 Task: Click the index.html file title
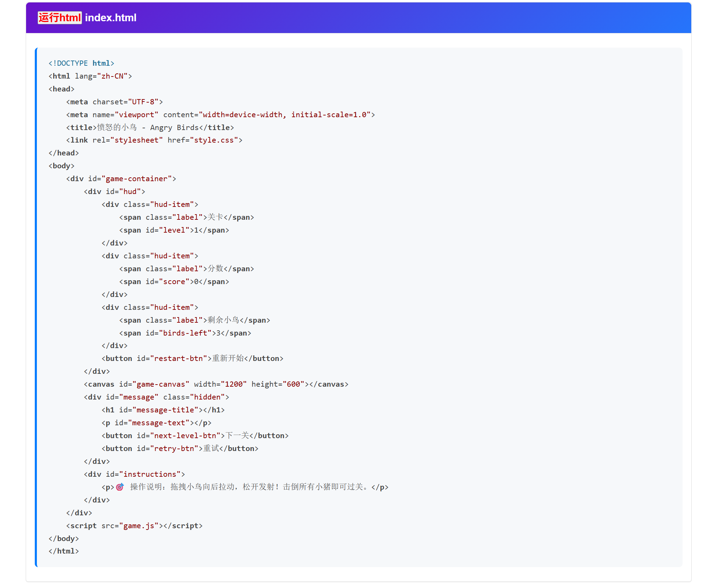[x=111, y=18]
